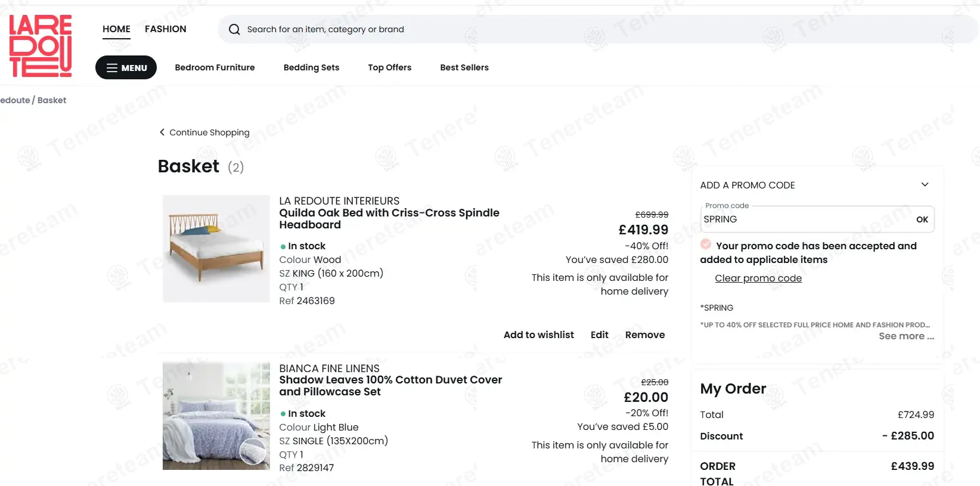Viewport: 980px width, 486px height.
Task: Add the Quilda Oak Bed to wishlist
Action: click(x=538, y=335)
